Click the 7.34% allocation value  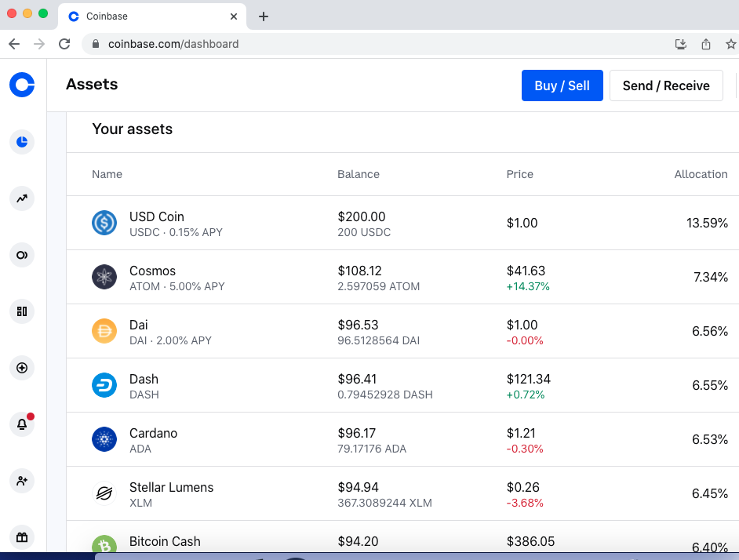pyautogui.click(x=711, y=277)
